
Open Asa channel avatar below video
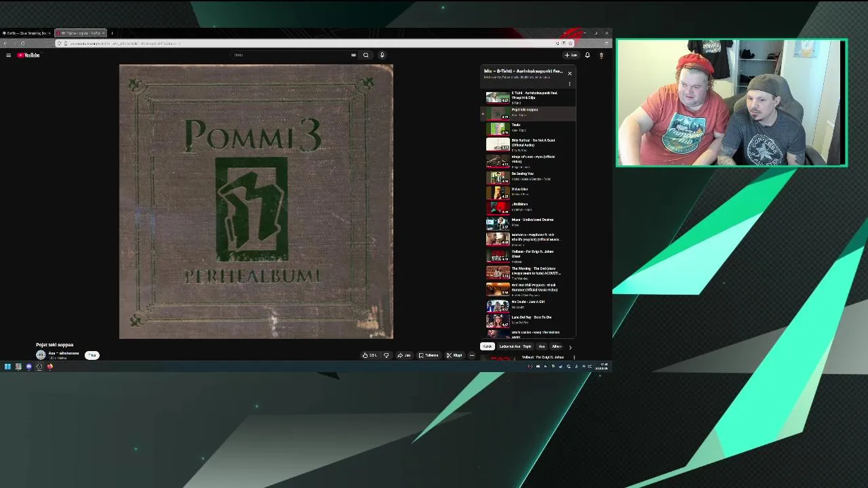pos(41,354)
